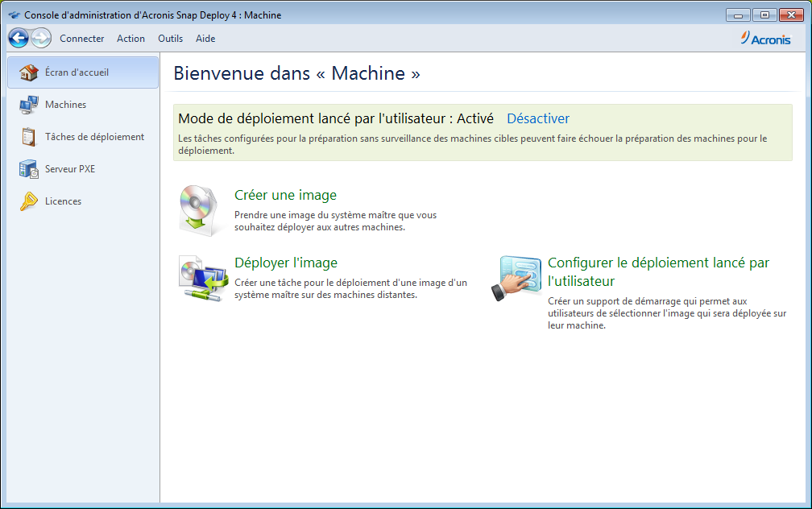This screenshot has width=812, height=509.
Task: Open the Connecter menu
Action: pos(82,39)
